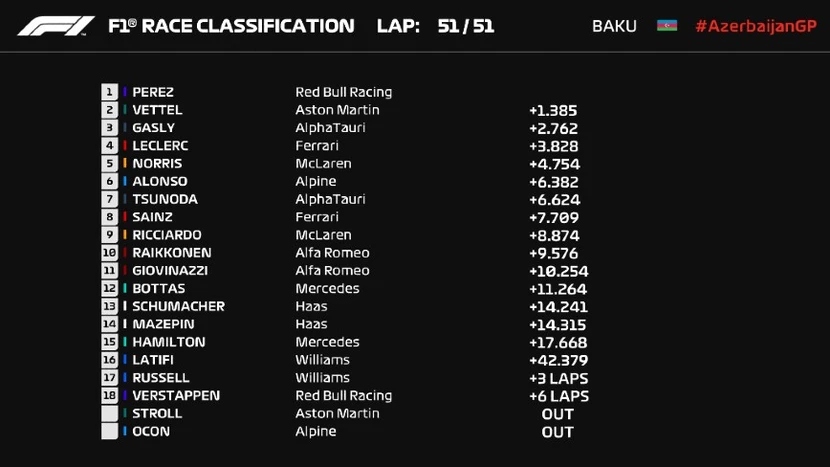Select the F1 Race Classification title
Screen dimensions: 830x467
click(x=231, y=26)
